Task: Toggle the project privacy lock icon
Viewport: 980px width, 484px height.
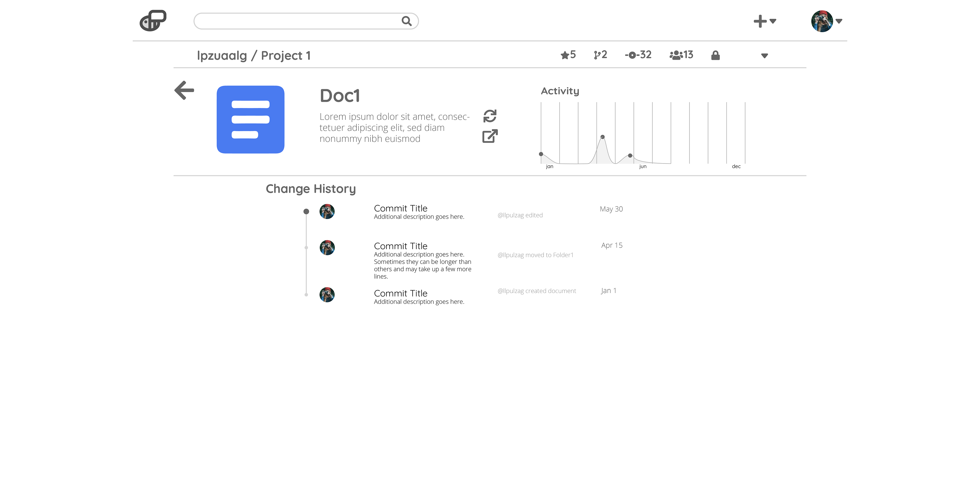Action: 715,56
